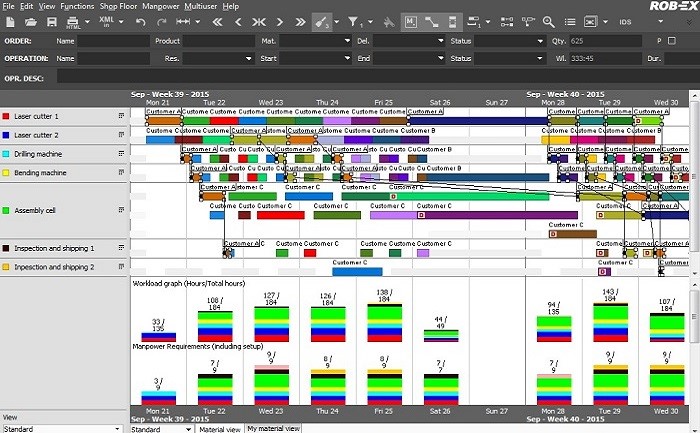This screenshot has width=700, height=433.
Task: Open the time scale dropdown arrow
Action: click(197, 21)
